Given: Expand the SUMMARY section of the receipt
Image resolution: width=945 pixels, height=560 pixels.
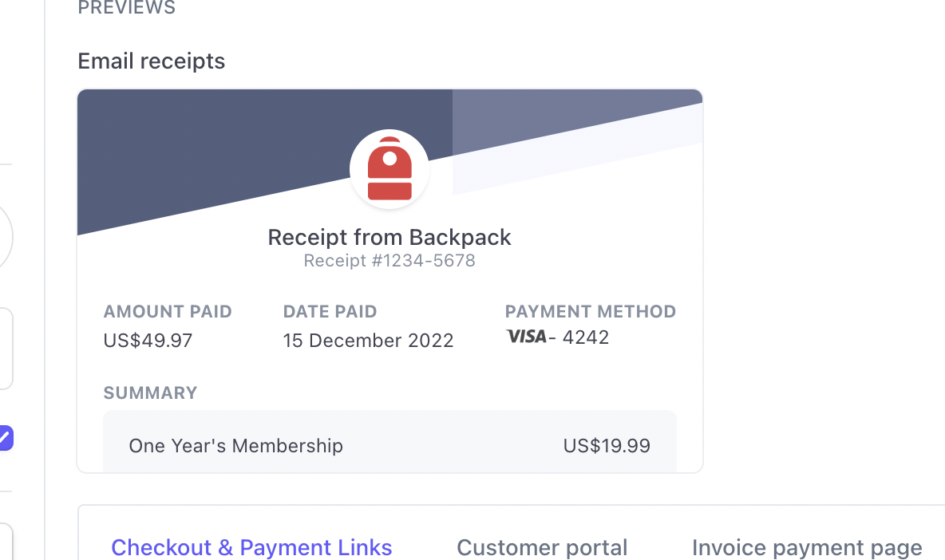Looking at the screenshot, I should click(x=150, y=392).
